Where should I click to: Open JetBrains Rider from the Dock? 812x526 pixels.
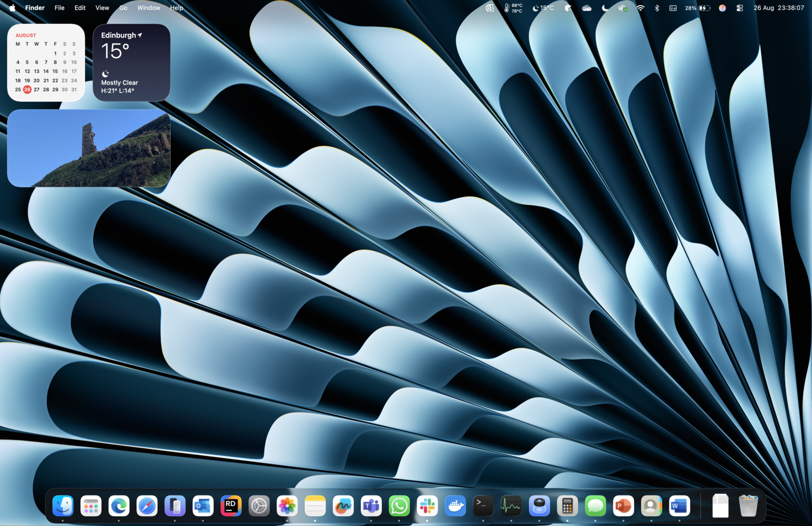(231, 506)
